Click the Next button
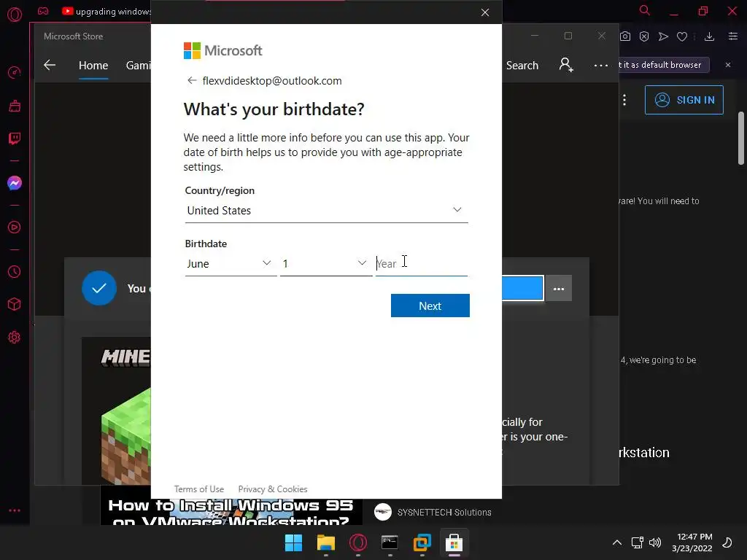The height and width of the screenshot is (560, 747). 430,306
